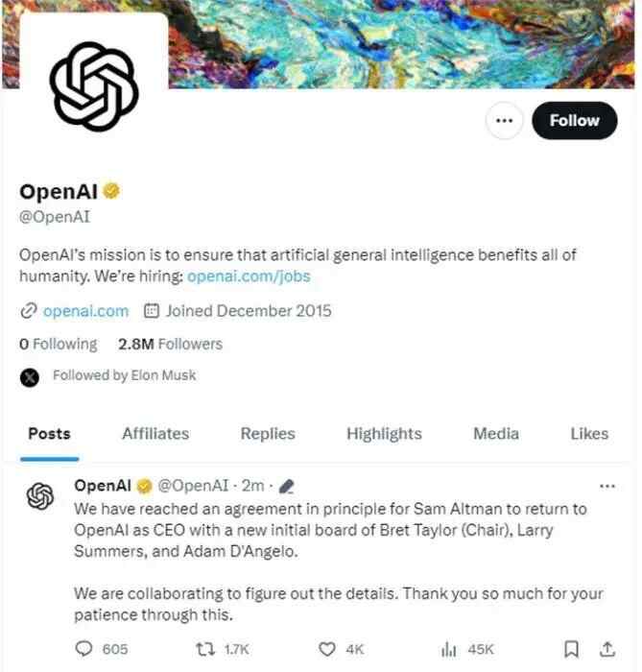This screenshot has height=672, width=642.
Task: Go to the Likes tab
Action: [589, 434]
